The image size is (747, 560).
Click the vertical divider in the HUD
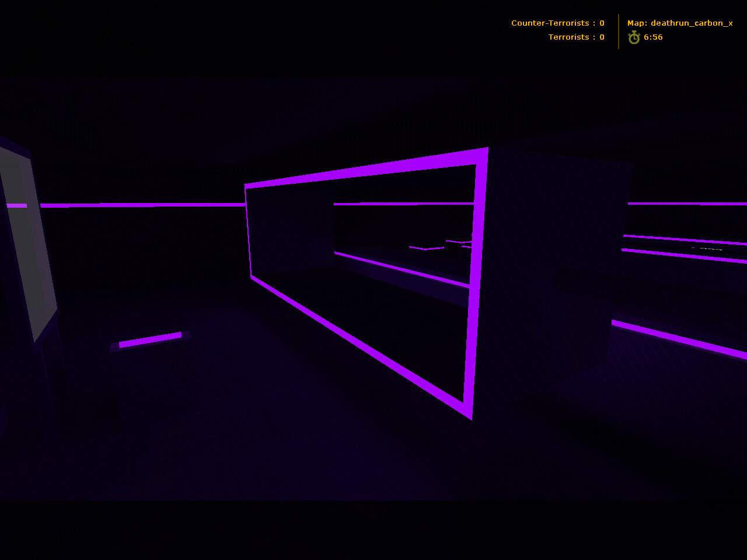click(619, 32)
